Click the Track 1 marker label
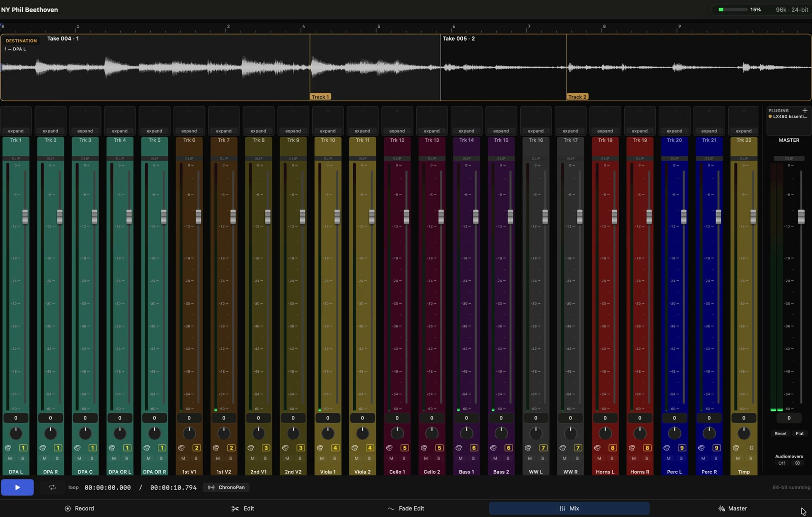 (321, 96)
